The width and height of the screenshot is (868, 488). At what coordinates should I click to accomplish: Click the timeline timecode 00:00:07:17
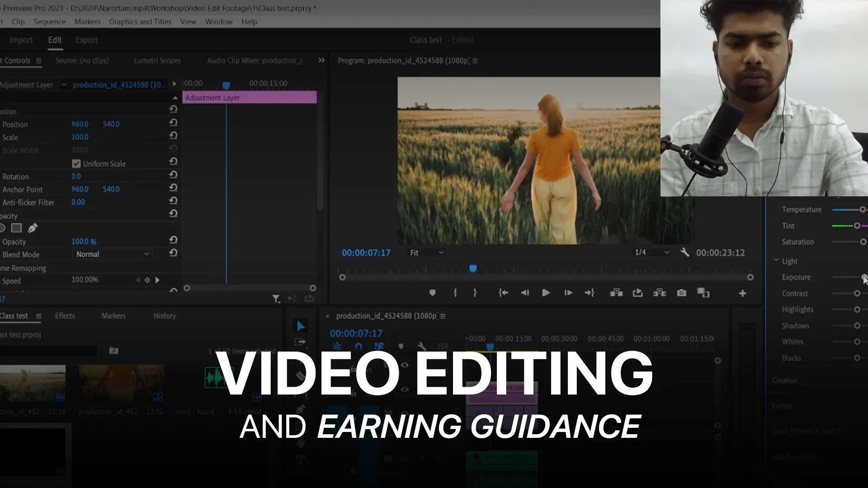tap(356, 333)
